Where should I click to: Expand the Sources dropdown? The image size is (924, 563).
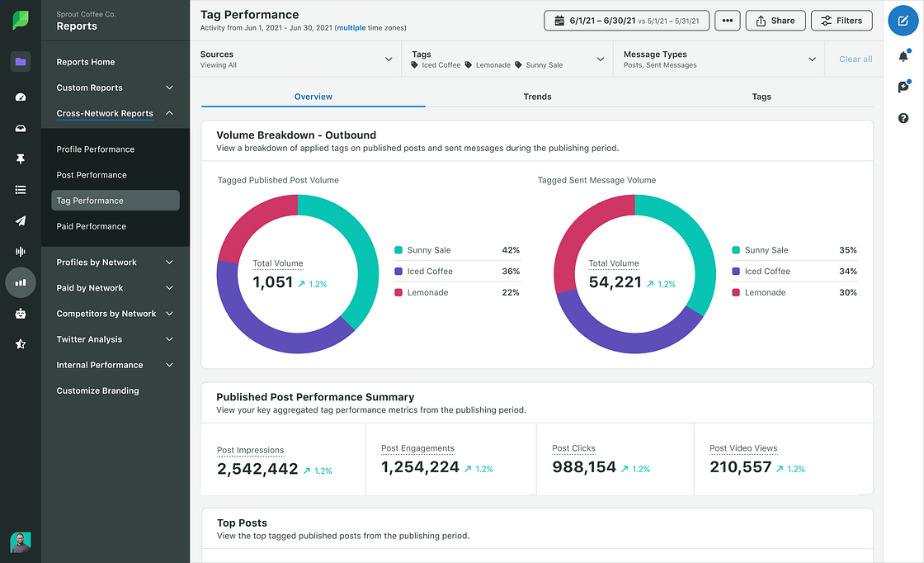[296, 59]
